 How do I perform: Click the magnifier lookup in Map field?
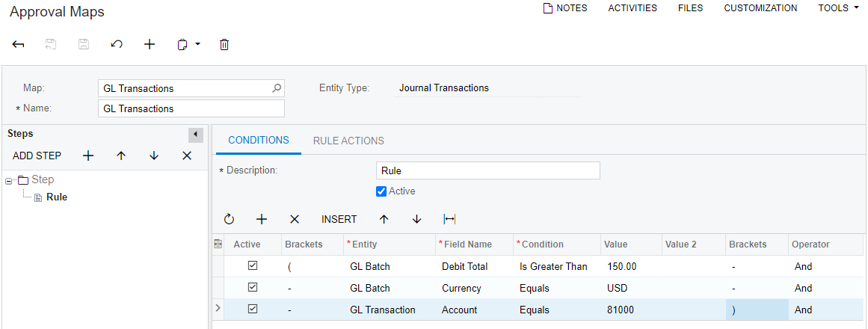(x=277, y=88)
